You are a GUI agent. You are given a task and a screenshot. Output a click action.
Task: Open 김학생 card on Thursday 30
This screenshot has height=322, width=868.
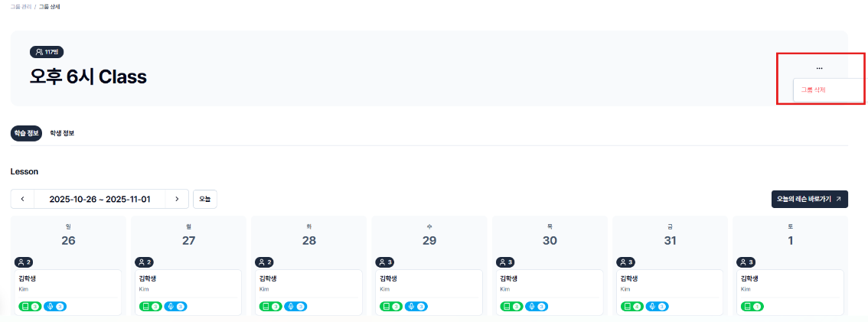point(550,292)
